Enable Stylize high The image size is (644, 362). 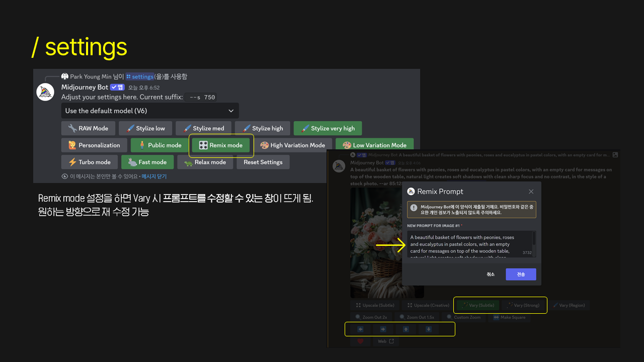click(x=262, y=128)
